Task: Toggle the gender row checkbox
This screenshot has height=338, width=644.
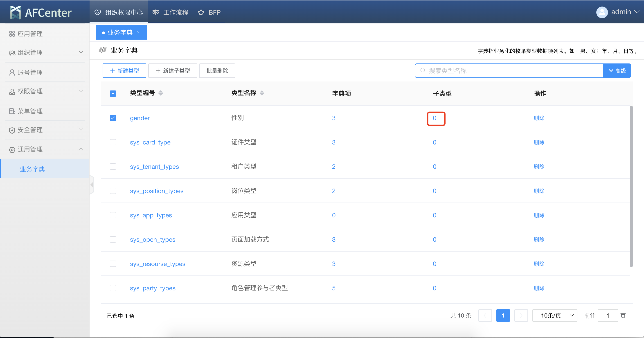Action: click(113, 118)
